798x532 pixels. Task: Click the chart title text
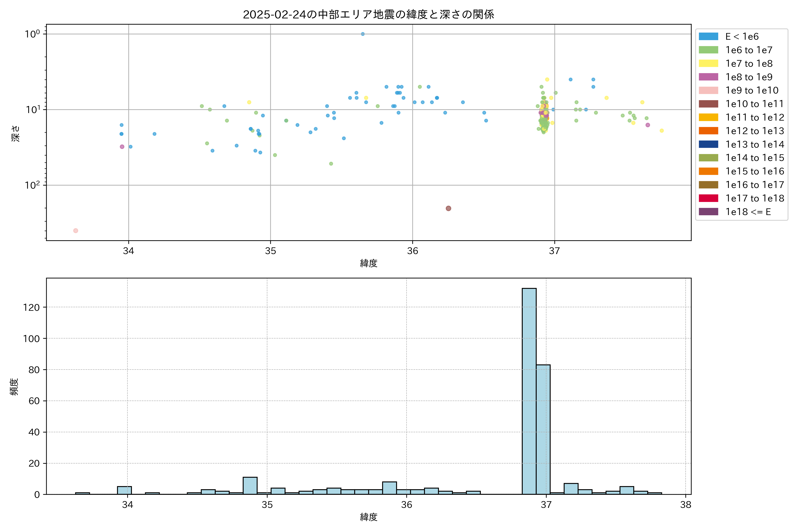tap(368, 14)
